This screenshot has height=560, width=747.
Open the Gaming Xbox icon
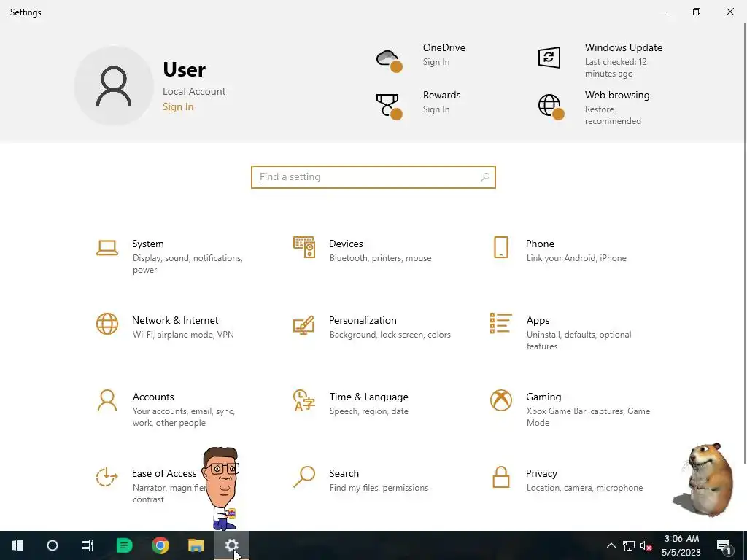point(500,400)
